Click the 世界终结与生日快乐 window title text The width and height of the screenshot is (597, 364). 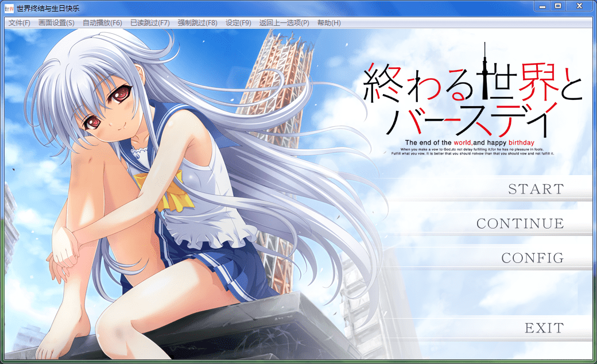coord(48,8)
